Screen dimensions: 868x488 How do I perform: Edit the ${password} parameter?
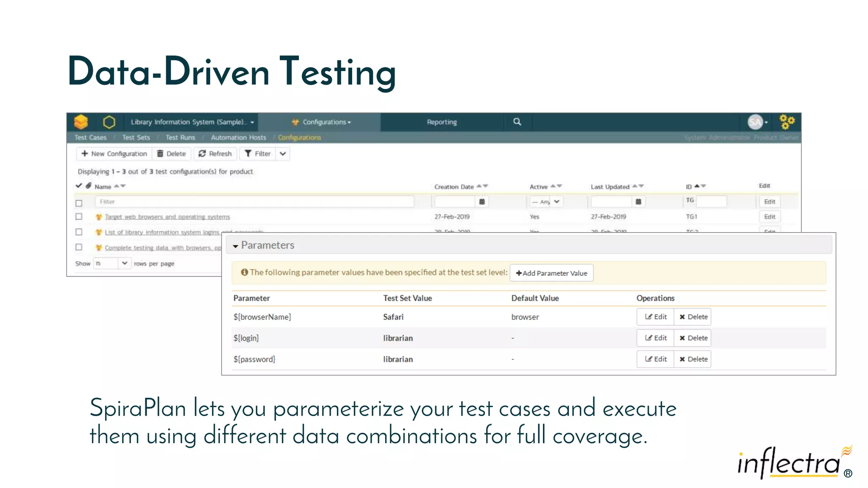tap(655, 359)
